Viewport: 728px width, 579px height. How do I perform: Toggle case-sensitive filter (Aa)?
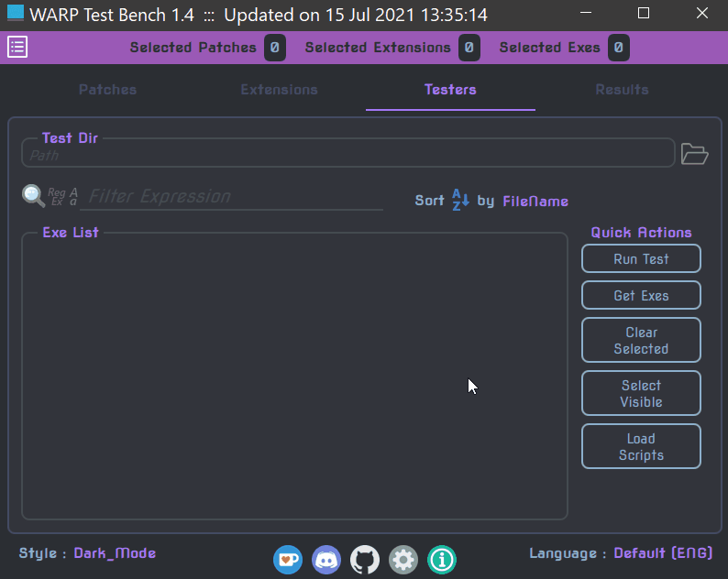coord(73,197)
